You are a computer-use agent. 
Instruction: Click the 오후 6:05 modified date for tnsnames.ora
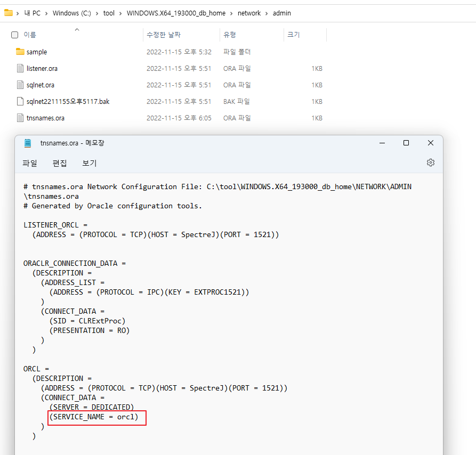point(179,118)
